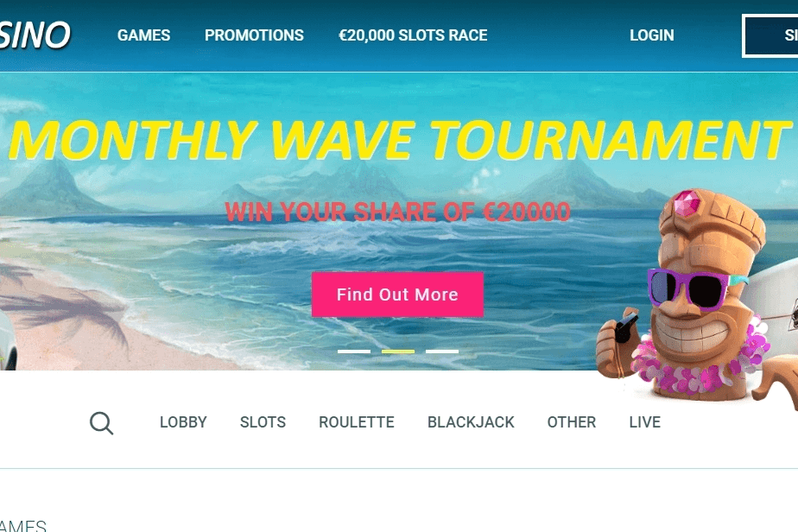Select the OTHER games category tab
The height and width of the screenshot is (532, 798).
coord(572,422)
